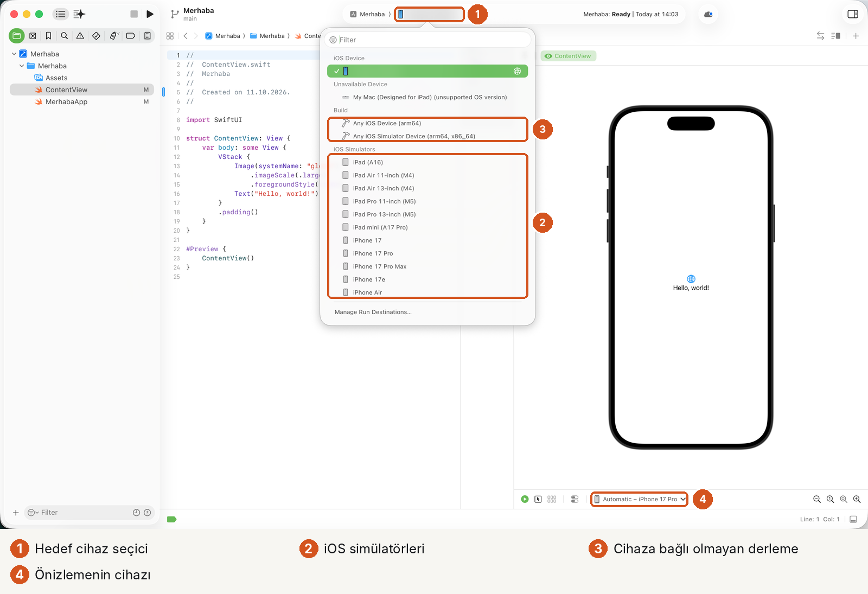
Task: Open the run destination selector in toolbar
Action: point(429,14)
